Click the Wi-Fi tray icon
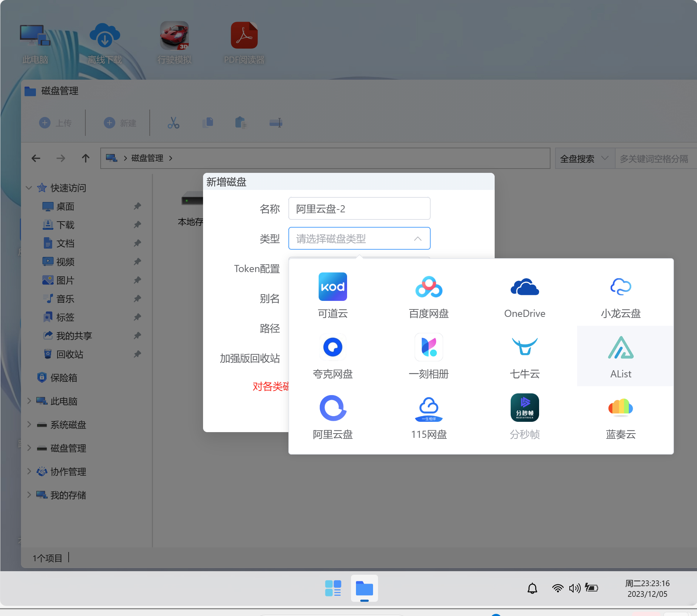The width and height of the screenshot is (697, 616). (557, 588)
